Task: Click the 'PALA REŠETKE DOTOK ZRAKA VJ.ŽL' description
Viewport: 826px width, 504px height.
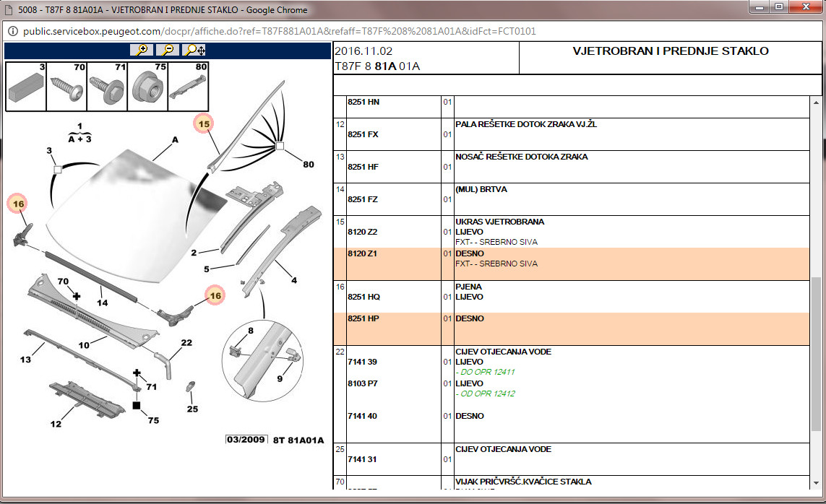Action: [526, 124]
